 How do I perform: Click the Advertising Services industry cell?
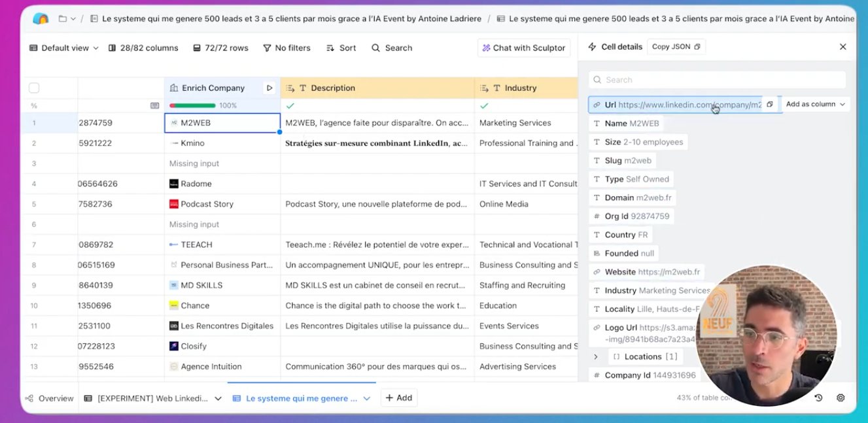point(526,366)
